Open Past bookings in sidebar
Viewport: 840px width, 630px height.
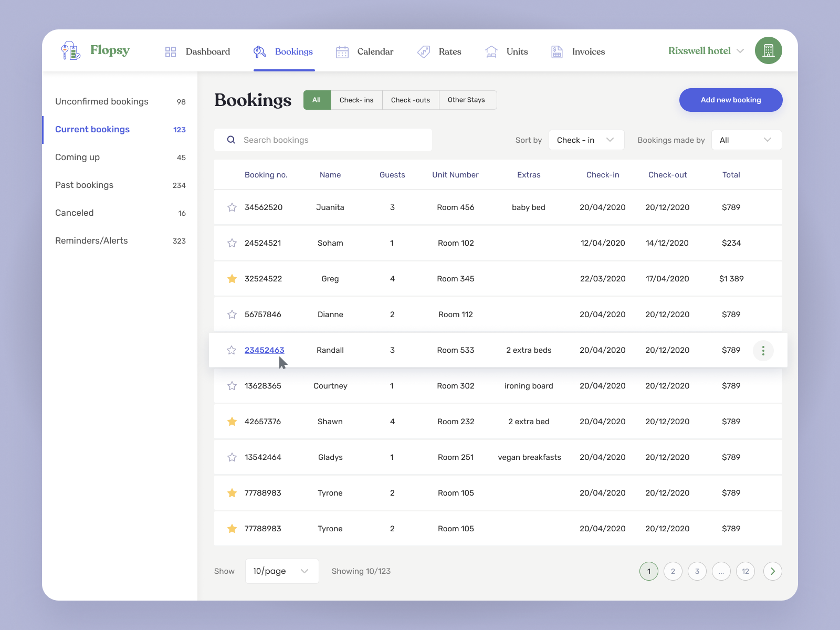pos(120,185)
